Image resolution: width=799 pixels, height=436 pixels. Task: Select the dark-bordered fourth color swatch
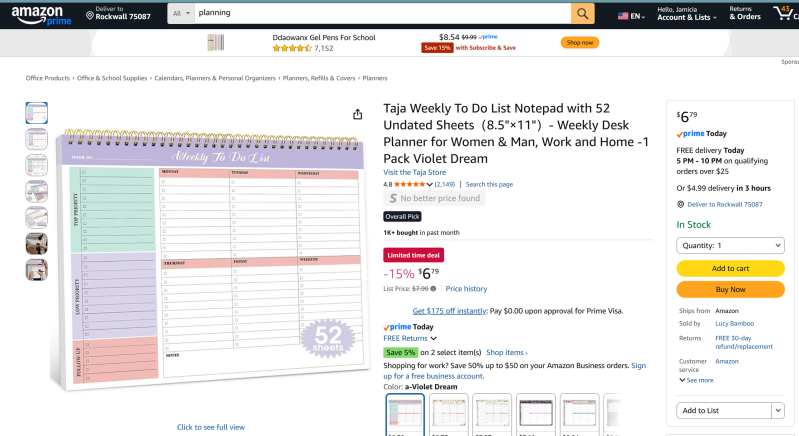pyautogui.click(x=536, y=414)
